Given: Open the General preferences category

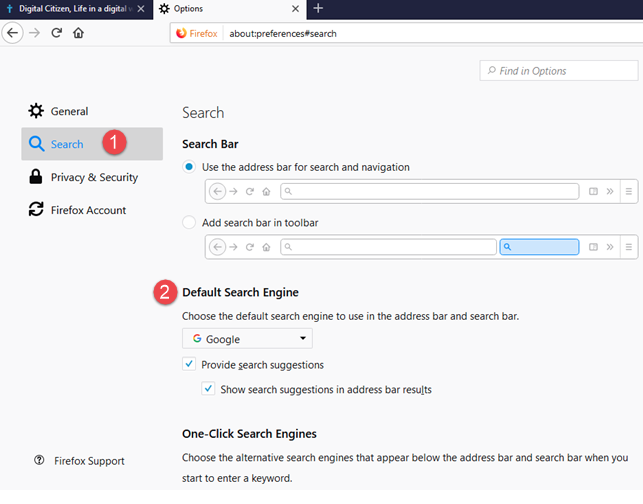Looking at the screenshot, I should pos(92,111).
